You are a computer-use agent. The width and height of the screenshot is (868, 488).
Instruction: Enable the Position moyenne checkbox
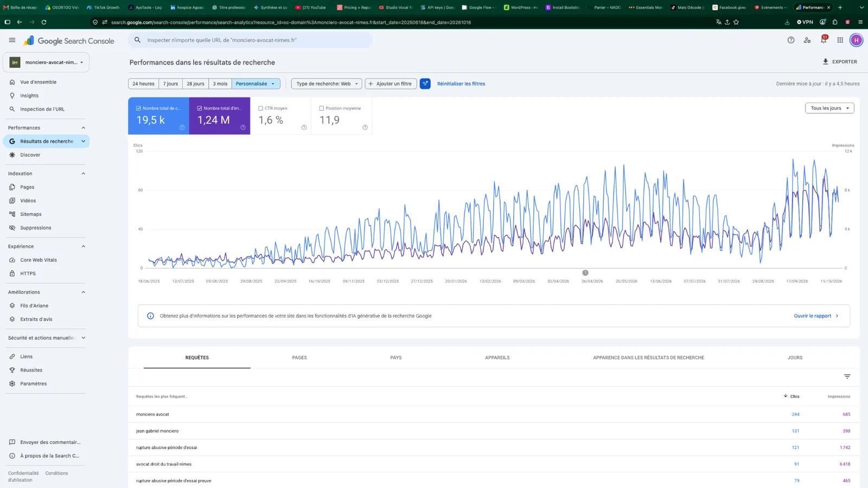pos(322,108)
